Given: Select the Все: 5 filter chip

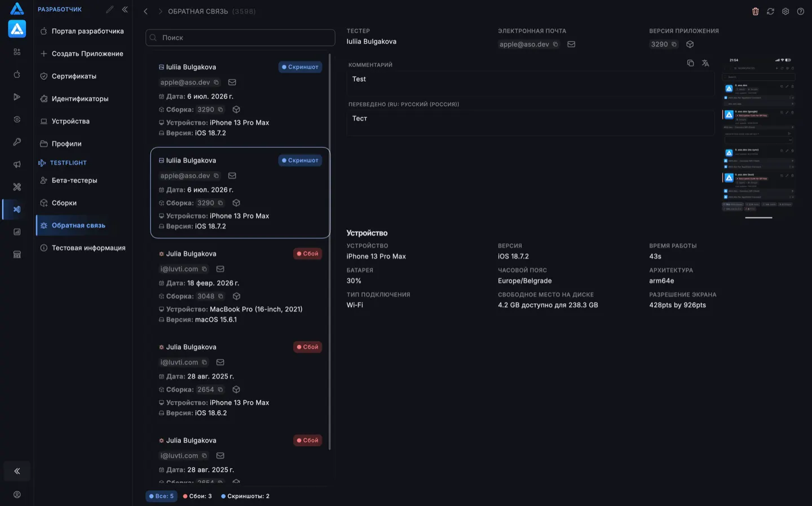Looking at the screenshot, I should (x=161, y=496).
